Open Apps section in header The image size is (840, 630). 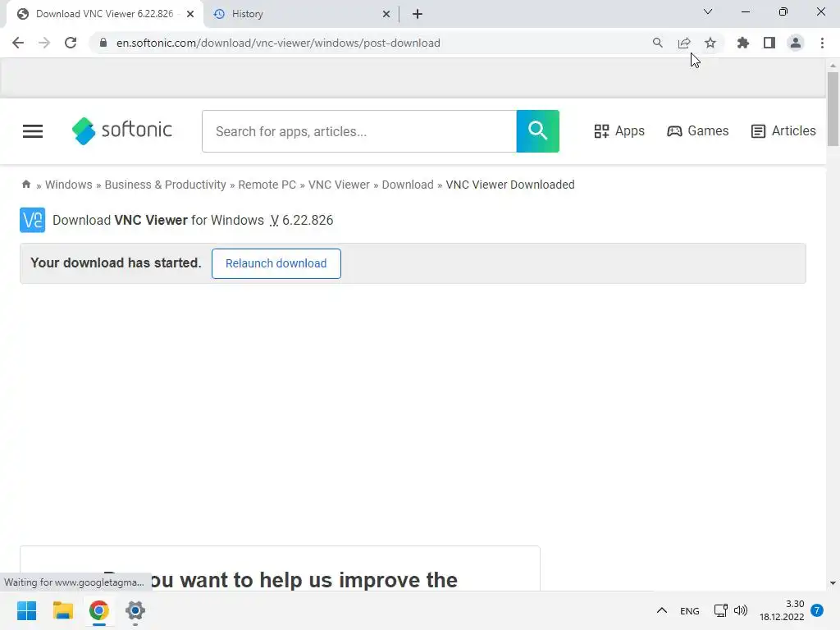(619, 130)
